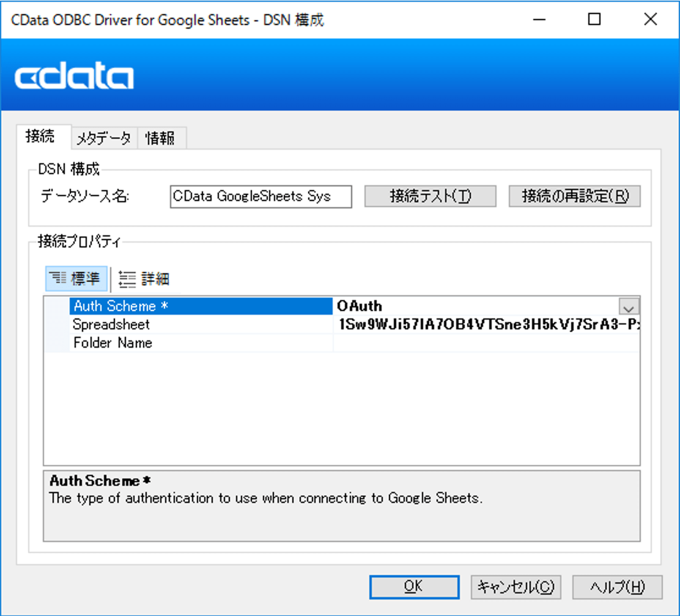Select the Folder Name property row
Image resolution: width=680 pixels, height=616 pixels.
click(201, 343)
